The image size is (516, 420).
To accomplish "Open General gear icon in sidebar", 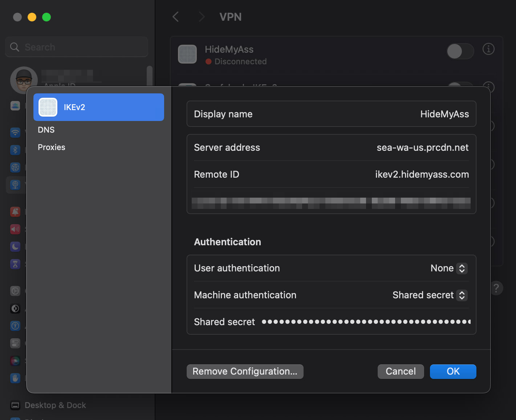I will (x=15, y=291).
